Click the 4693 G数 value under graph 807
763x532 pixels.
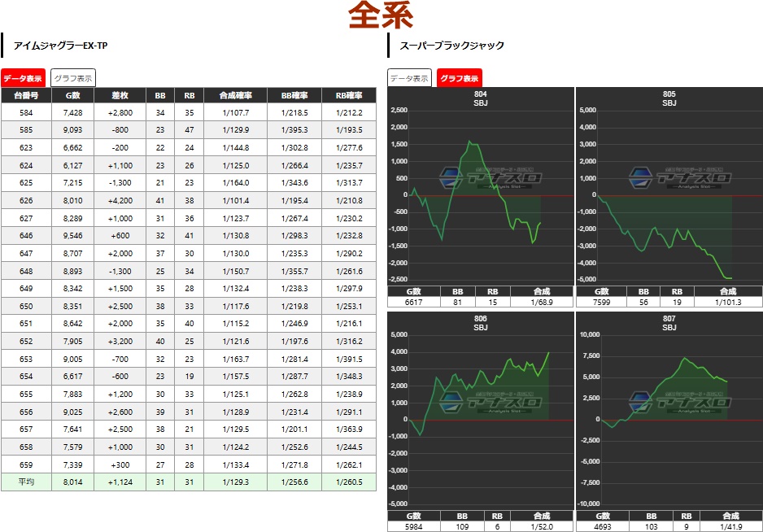click(603, 526)
